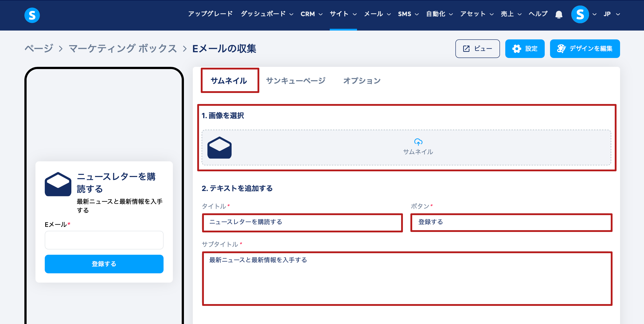Click the cloud upload thumbnail icon

418,142
